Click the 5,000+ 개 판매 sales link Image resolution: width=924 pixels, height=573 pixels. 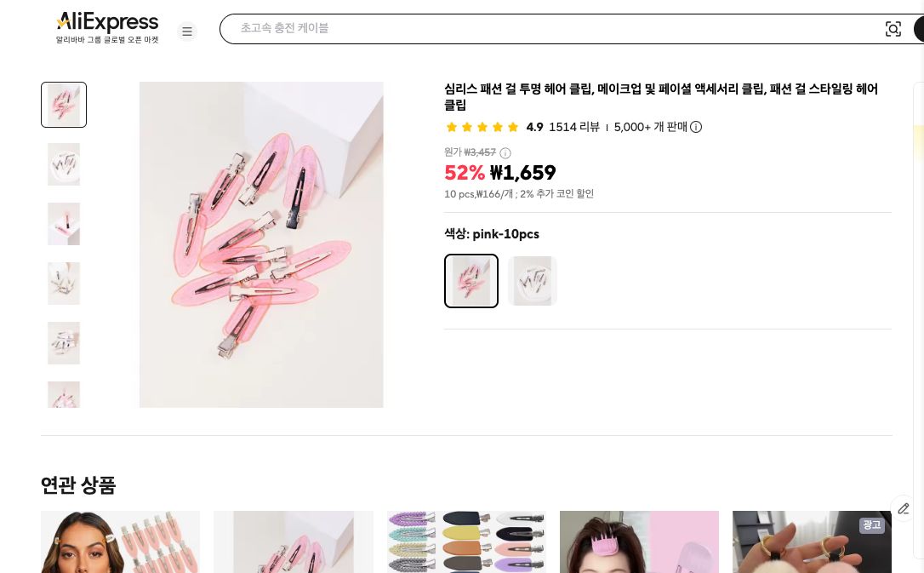650,127
